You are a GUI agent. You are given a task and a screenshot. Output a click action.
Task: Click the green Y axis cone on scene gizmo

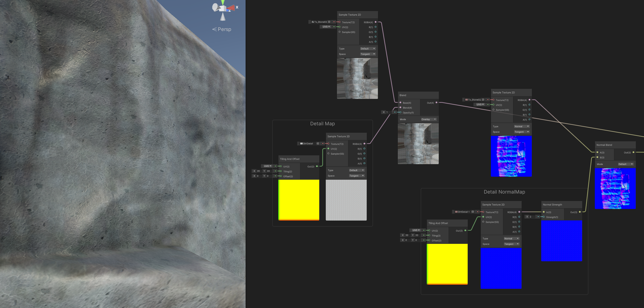223,2
